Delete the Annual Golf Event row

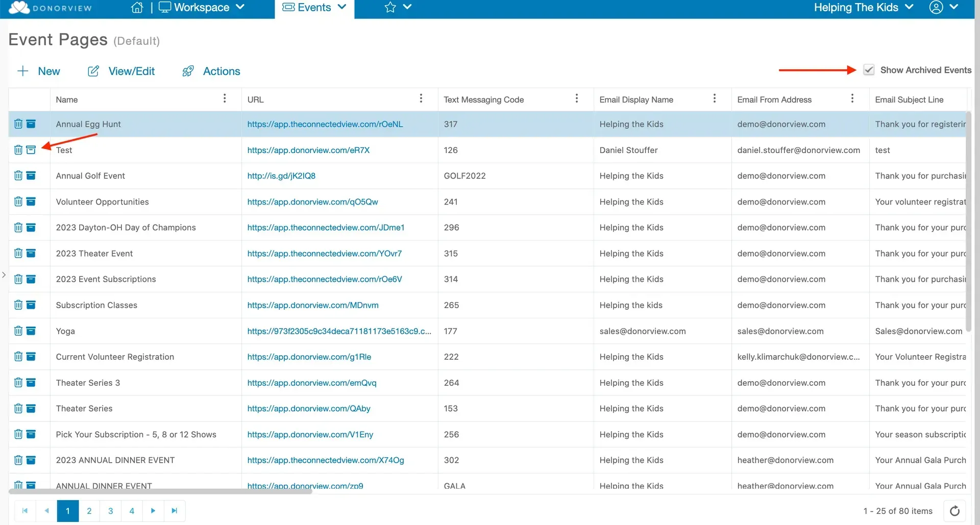tap(18, 176)
